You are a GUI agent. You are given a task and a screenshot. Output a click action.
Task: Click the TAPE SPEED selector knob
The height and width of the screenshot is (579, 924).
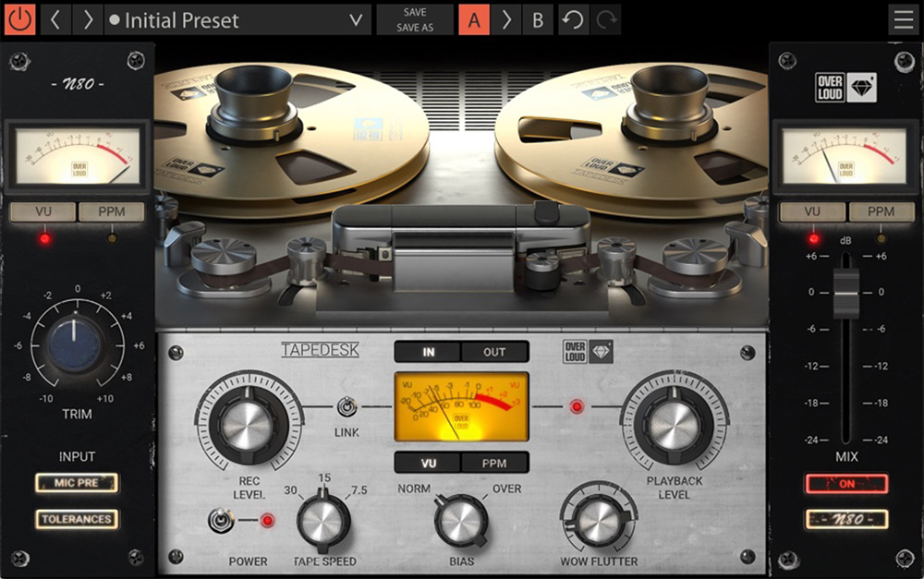coord(322,523)
